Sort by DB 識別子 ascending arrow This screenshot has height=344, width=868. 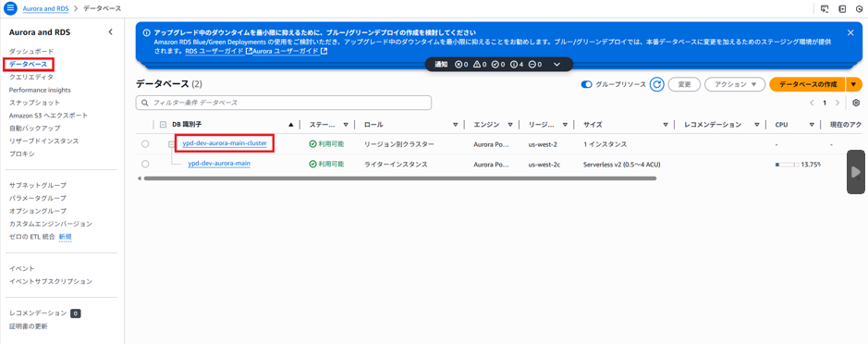[291, 125]
